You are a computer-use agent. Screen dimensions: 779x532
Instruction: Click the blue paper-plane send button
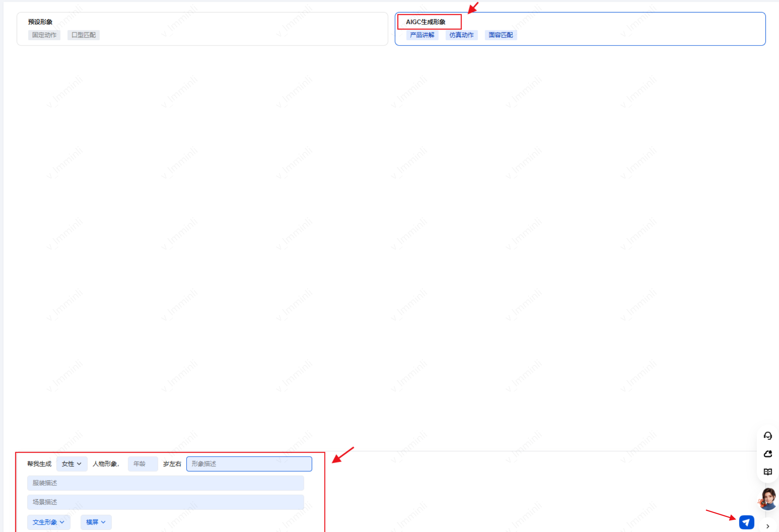click(x=746, y=522)
